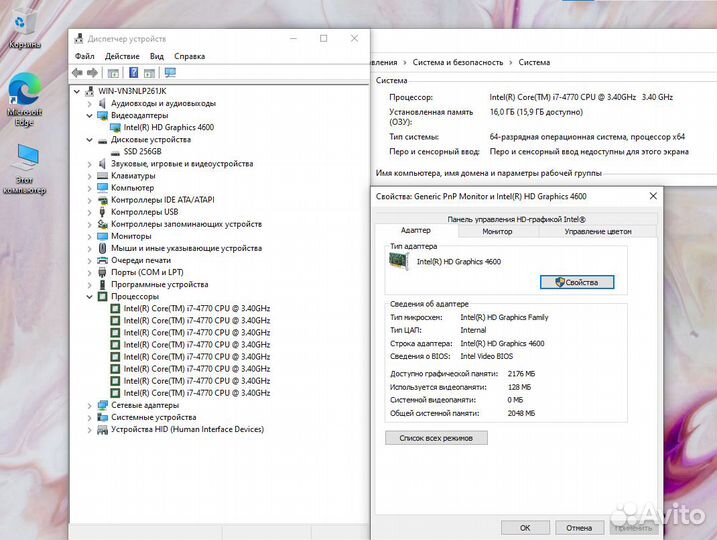The width and height of the screenshot is (717, 540).
Task: Expand the Компьютер node
Action: [90, 188]
